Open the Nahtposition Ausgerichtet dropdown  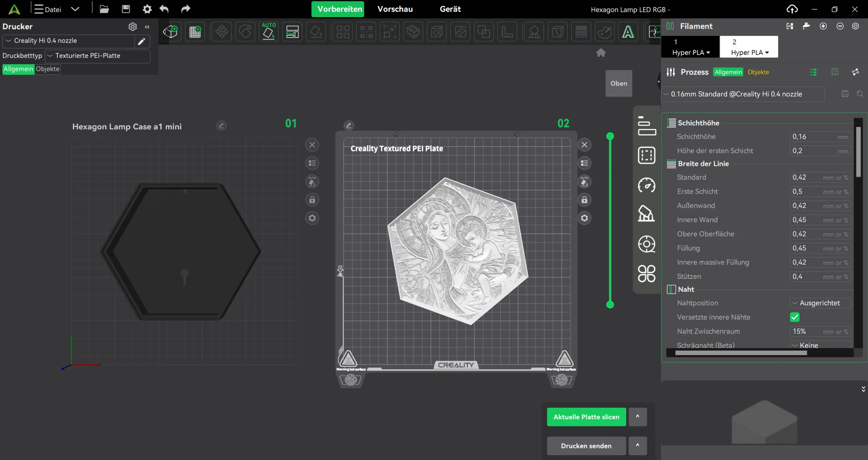(x=821, y=303)
